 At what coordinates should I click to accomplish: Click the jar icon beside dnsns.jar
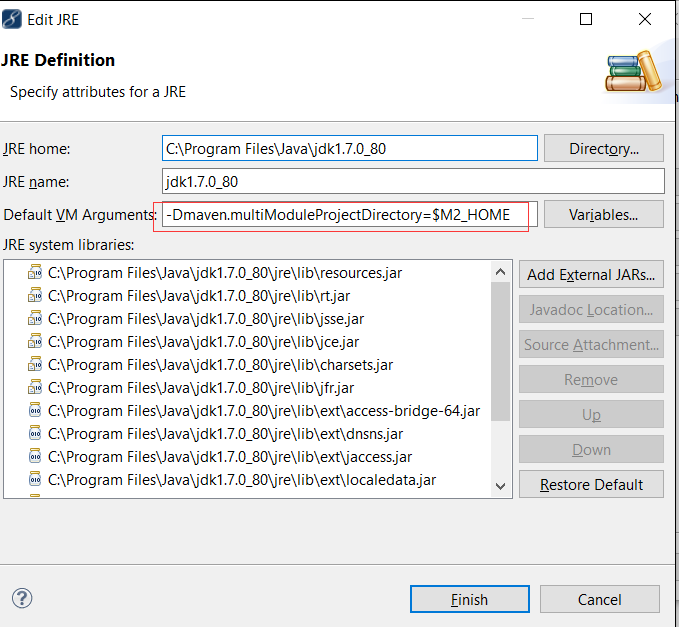(x=35, y=433)
